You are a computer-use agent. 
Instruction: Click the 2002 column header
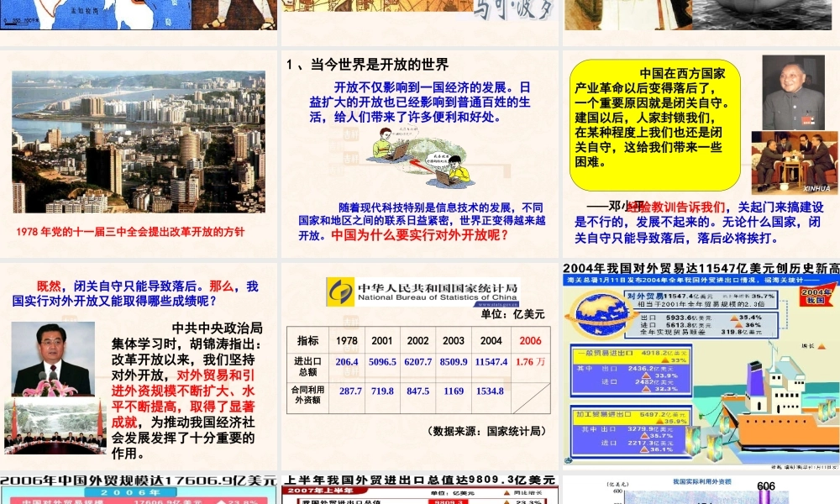(x=417, y=341)
